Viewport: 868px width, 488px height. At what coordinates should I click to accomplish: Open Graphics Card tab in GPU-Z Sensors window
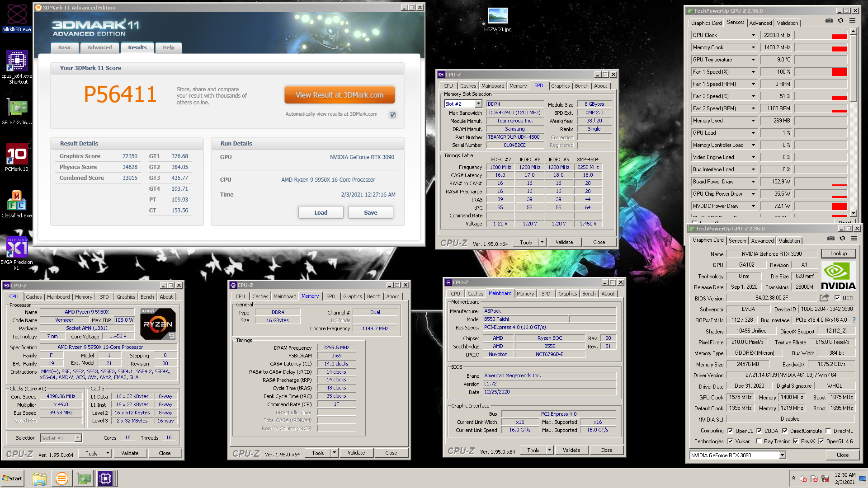[706, 23]
